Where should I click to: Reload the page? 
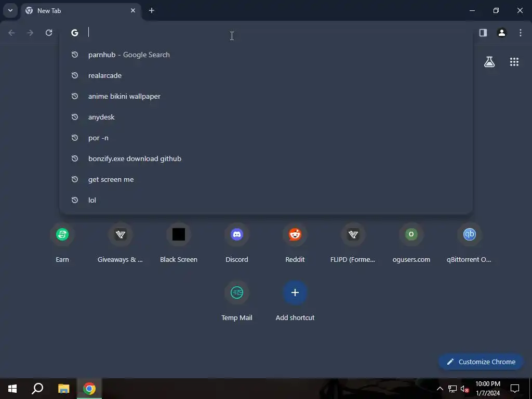49,33
